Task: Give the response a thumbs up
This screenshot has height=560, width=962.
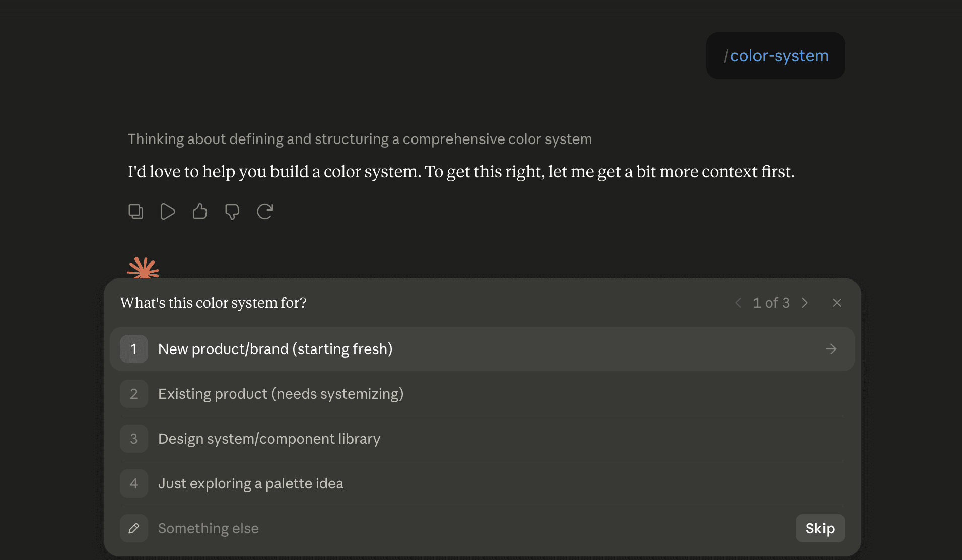Action: pyautogui.click(x=200, y=212)
